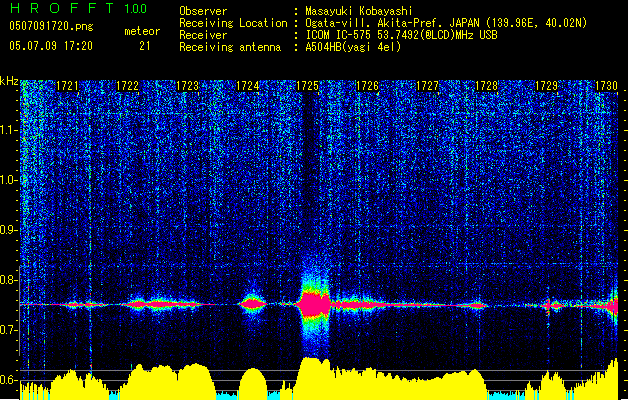Click the meteor count 21
The image size is (629, 400).
coord(145,46)
